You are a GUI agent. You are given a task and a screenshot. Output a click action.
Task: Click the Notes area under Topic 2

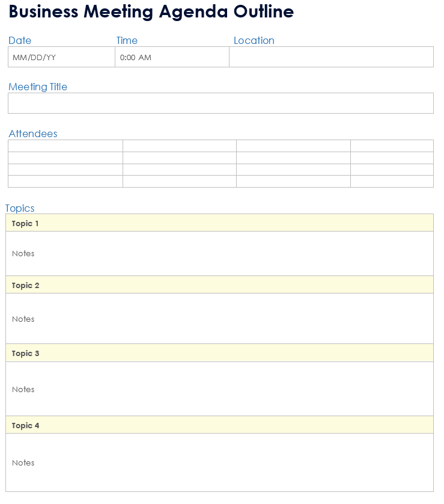coord(219,319)
